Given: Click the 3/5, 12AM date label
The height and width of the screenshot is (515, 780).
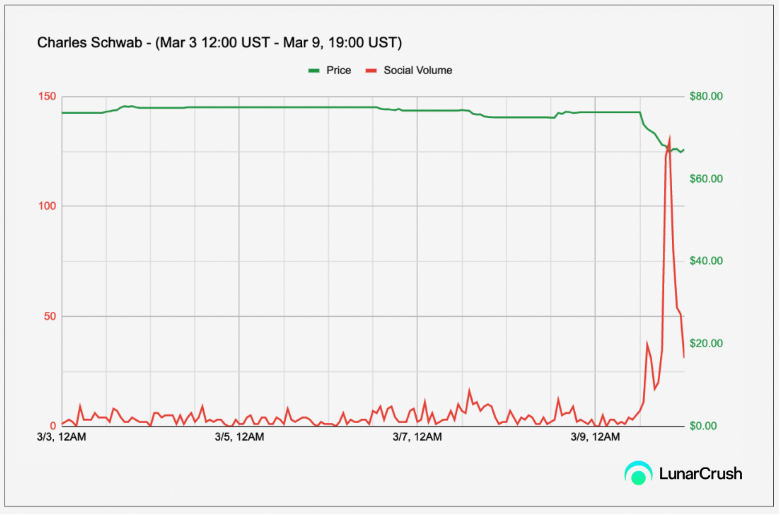Looking at the screenshot, I should 239,437.
